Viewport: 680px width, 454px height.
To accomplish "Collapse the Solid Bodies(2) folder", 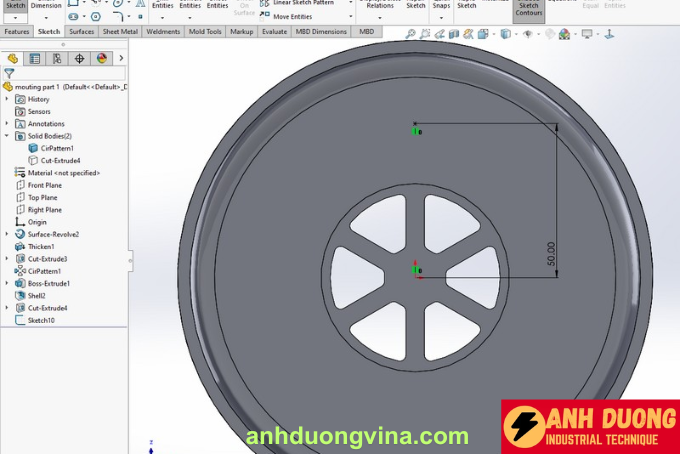I will point(7,136).
